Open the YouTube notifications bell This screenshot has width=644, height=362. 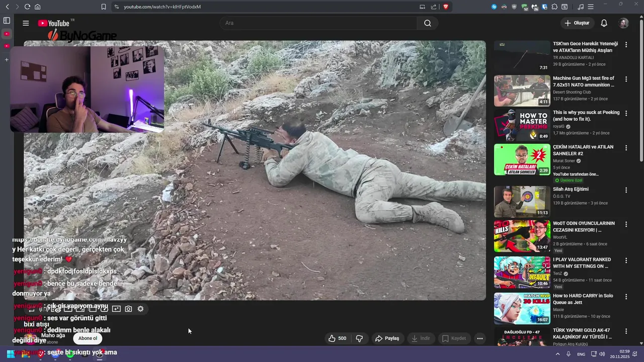[604, 23]
